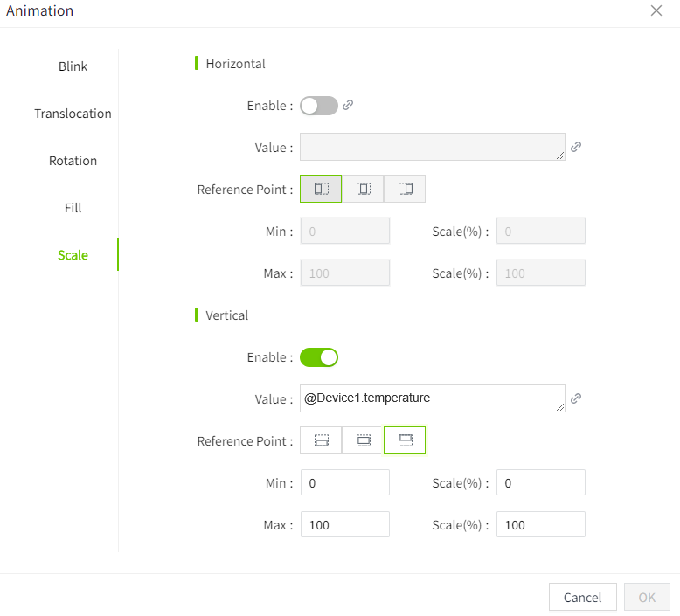Go to the Rotation tab
Image resolution: width=680 pixels, height=616 pixels.
pyautogui.click(x=73, y=161)
